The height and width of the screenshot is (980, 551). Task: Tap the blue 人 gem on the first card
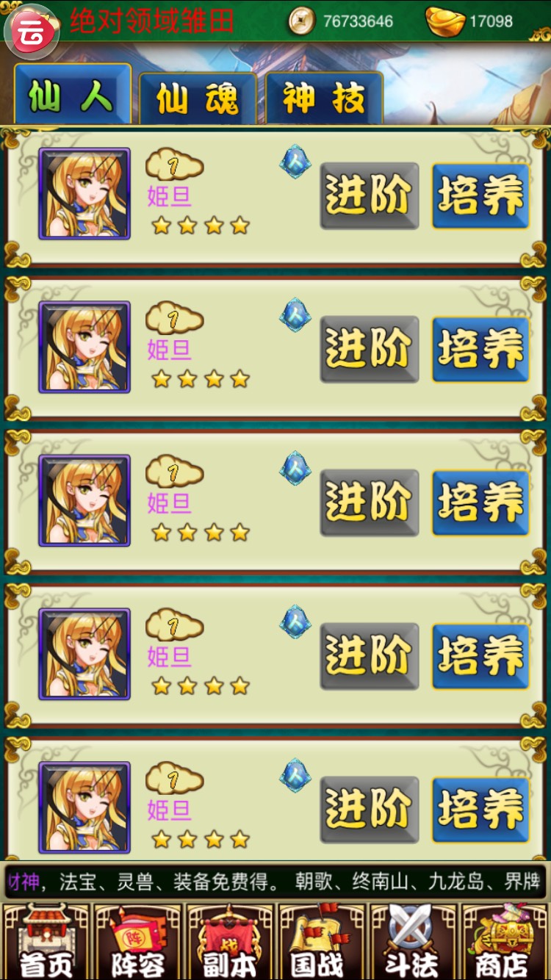click(295, 162)
